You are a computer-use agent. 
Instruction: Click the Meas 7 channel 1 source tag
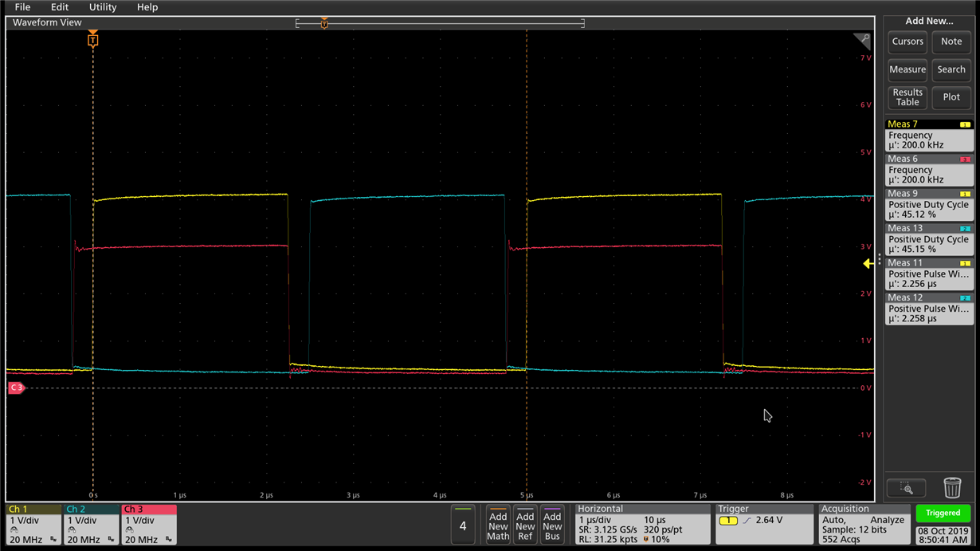click(965, 124)
